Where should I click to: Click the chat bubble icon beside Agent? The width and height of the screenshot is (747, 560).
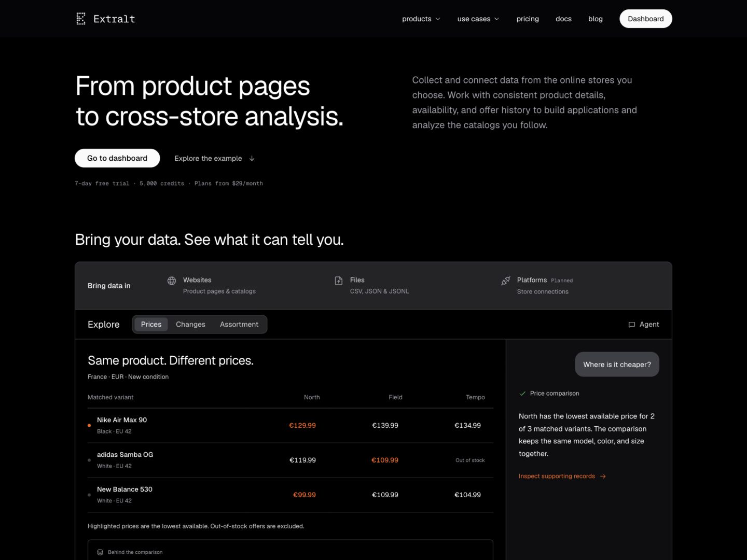(632, 325)
